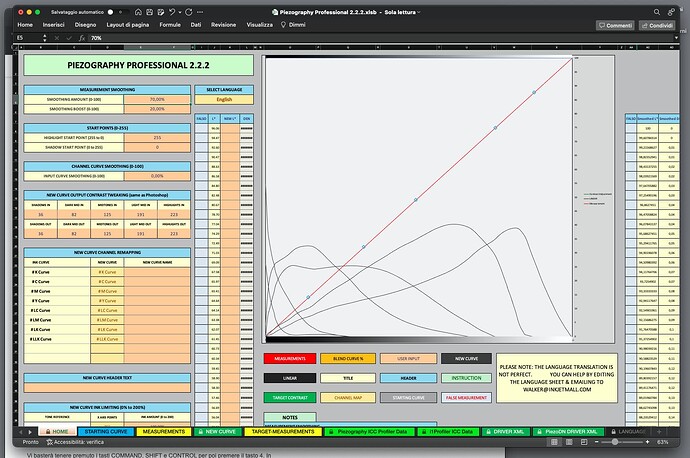This screenshot has width=690, height=458.
Task: Zoom in with the plus icon
Action: 647,442
